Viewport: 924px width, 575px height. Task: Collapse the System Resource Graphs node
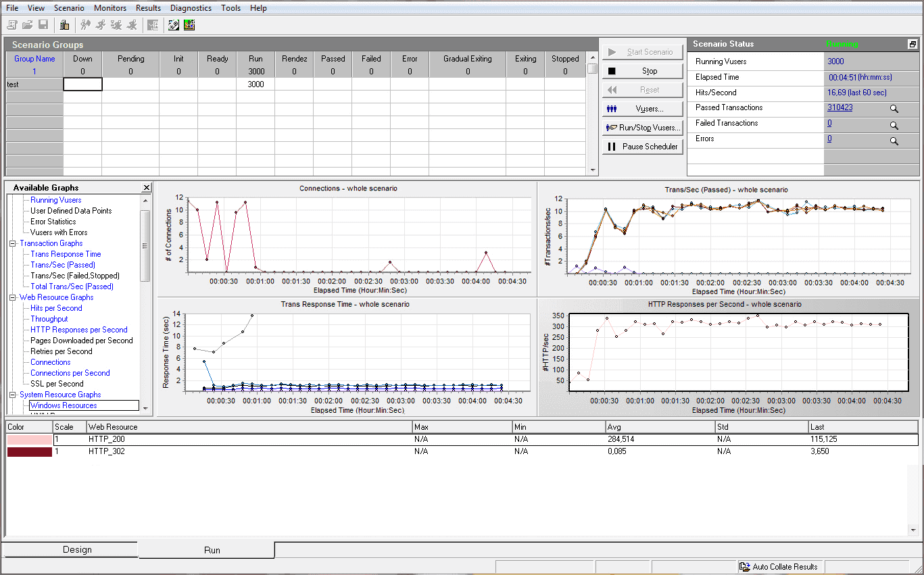[13, 395]
